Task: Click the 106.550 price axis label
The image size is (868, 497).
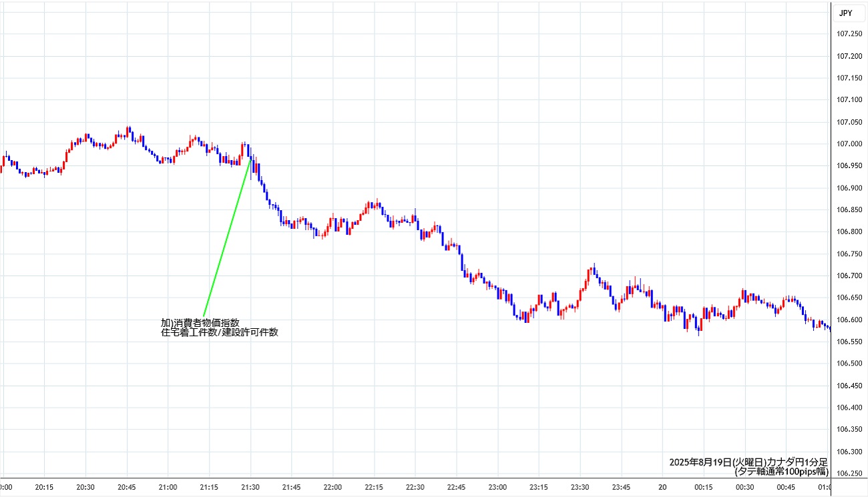Action: tap(849, 342)
